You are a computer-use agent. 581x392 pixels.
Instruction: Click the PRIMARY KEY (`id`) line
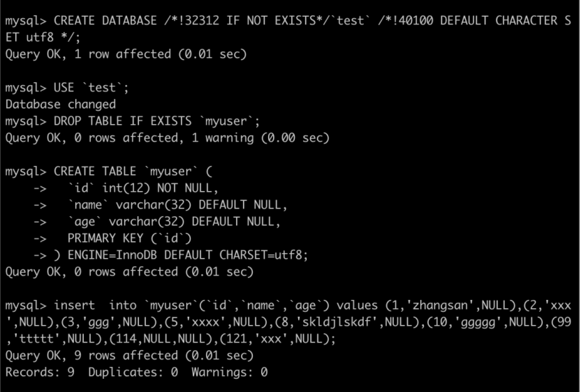pos(130,238)
